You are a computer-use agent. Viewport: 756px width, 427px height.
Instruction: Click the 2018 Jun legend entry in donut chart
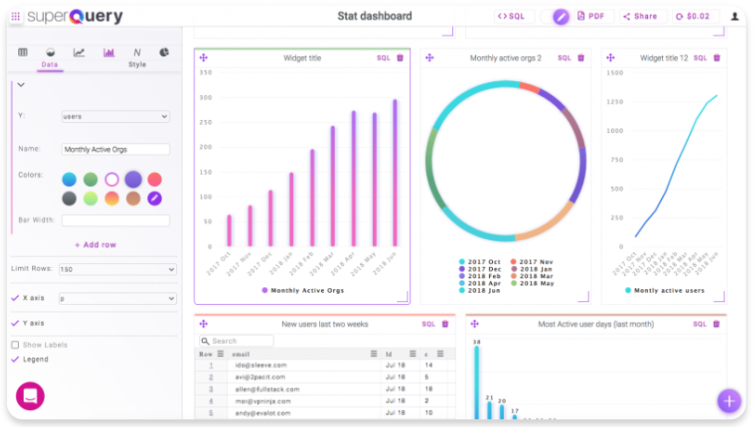(480, 291)
